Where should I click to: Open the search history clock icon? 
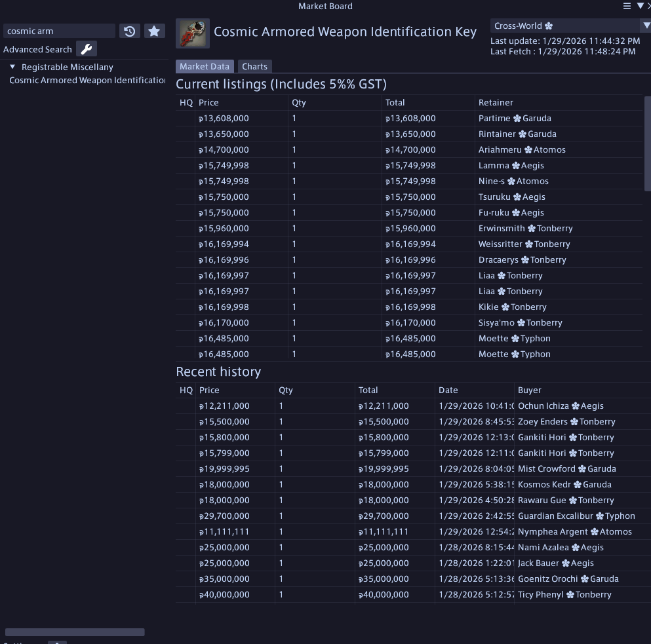click(130, 31)
